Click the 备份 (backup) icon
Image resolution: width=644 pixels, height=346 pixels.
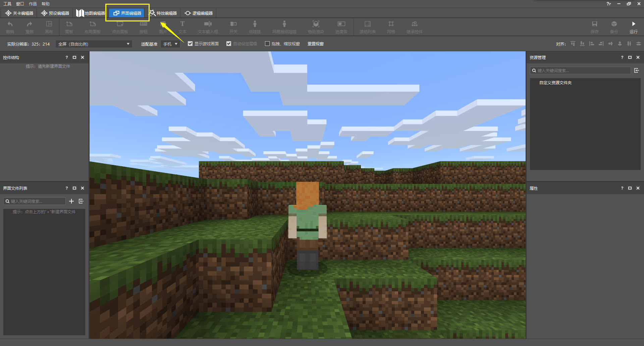[614, 27]
